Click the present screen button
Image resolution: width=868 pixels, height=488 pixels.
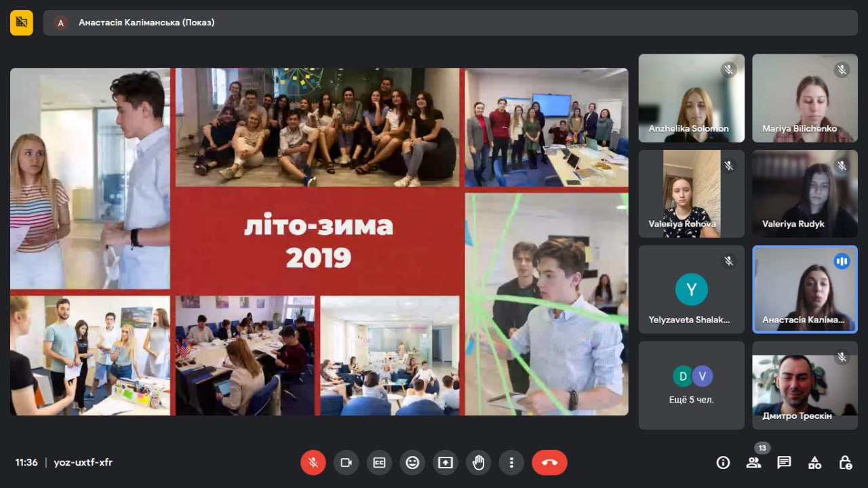click(446, 462)
